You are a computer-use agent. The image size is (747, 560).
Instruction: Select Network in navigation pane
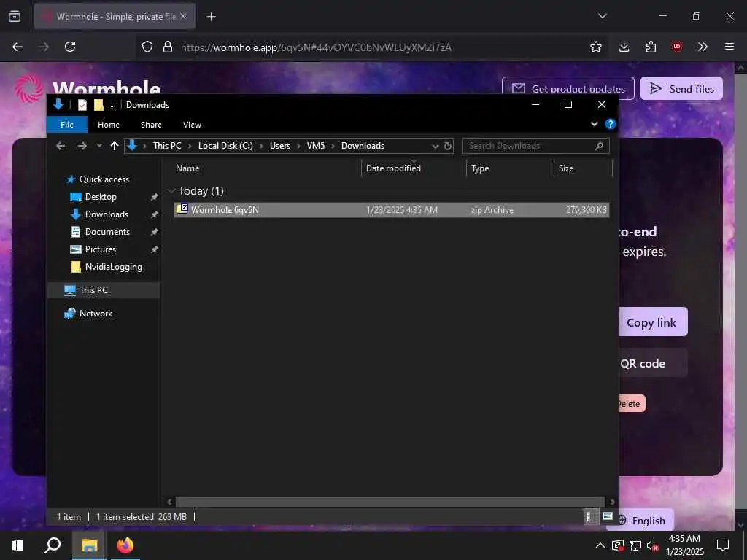pyautogui.click(x=96, y=313)
